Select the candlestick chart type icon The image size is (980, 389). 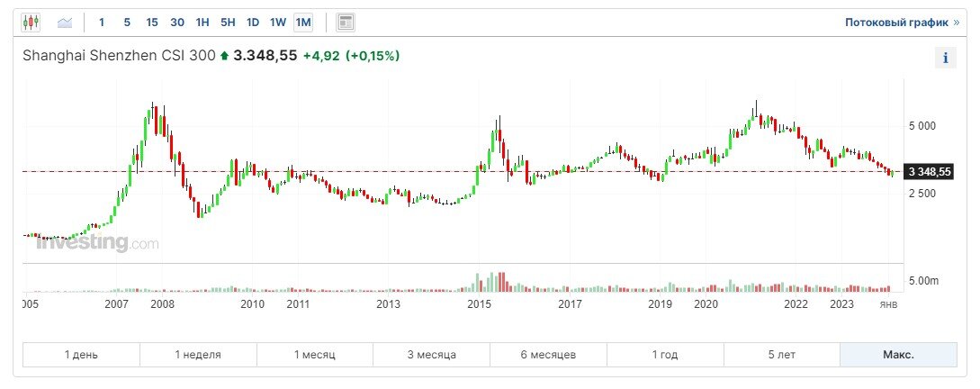tap(31, 23)
